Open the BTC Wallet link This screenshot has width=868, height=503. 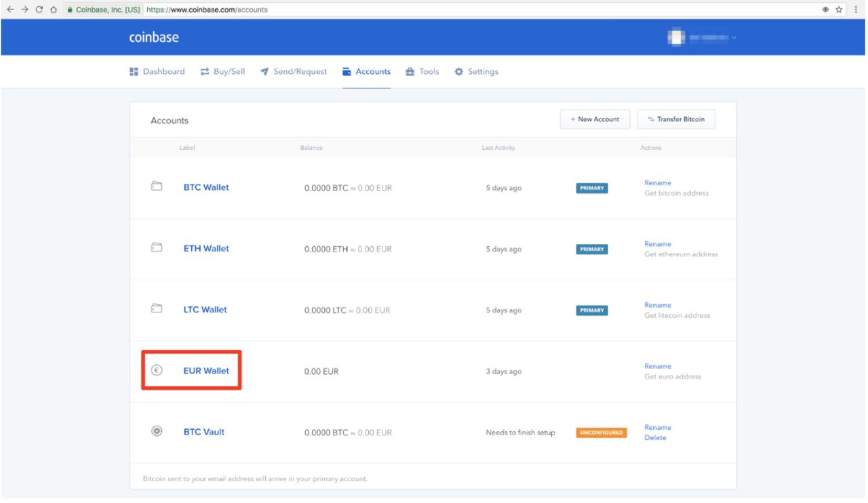[206, 187]
